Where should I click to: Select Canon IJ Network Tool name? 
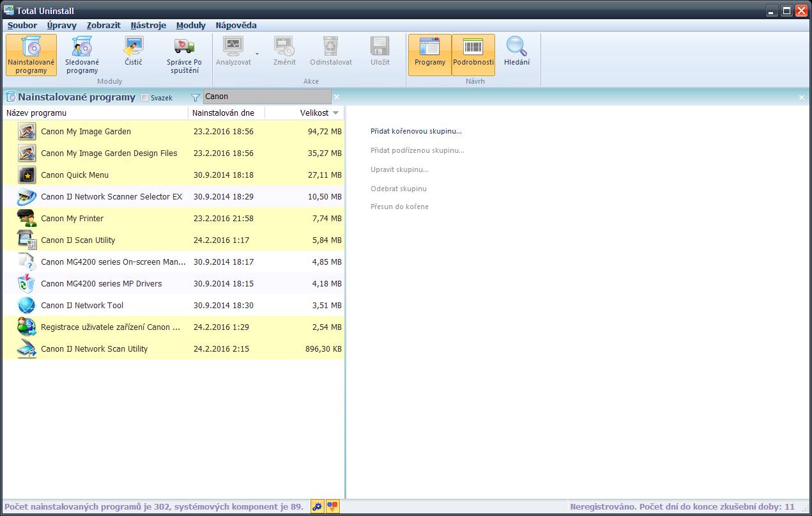coord(82,305)
